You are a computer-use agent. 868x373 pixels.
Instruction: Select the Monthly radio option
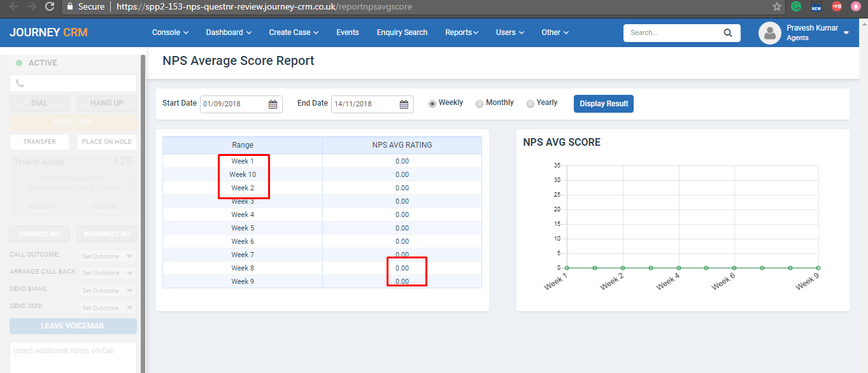click(480, 104)
